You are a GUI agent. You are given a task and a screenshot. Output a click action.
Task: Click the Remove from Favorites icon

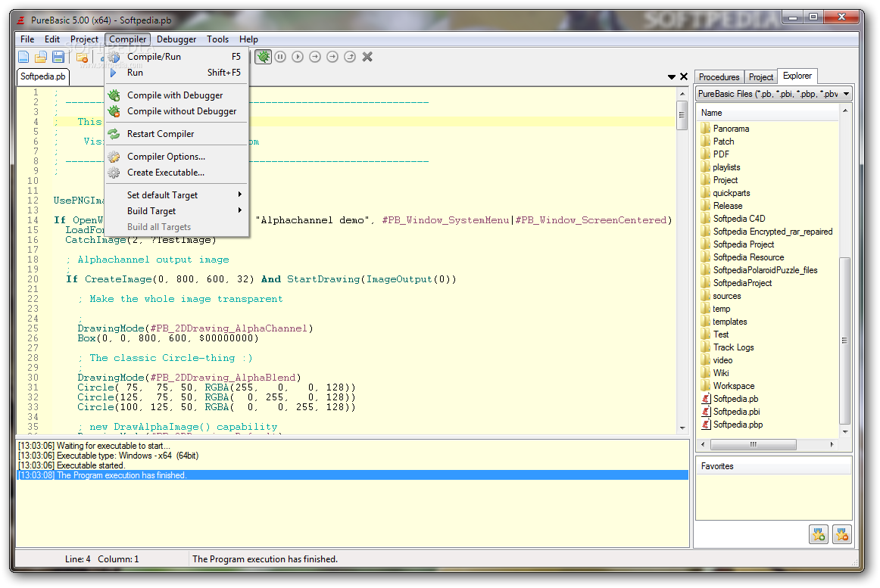pos(842,535)
